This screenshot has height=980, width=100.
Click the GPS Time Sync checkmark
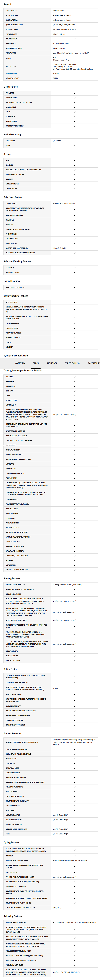click(x=74, y=98)
